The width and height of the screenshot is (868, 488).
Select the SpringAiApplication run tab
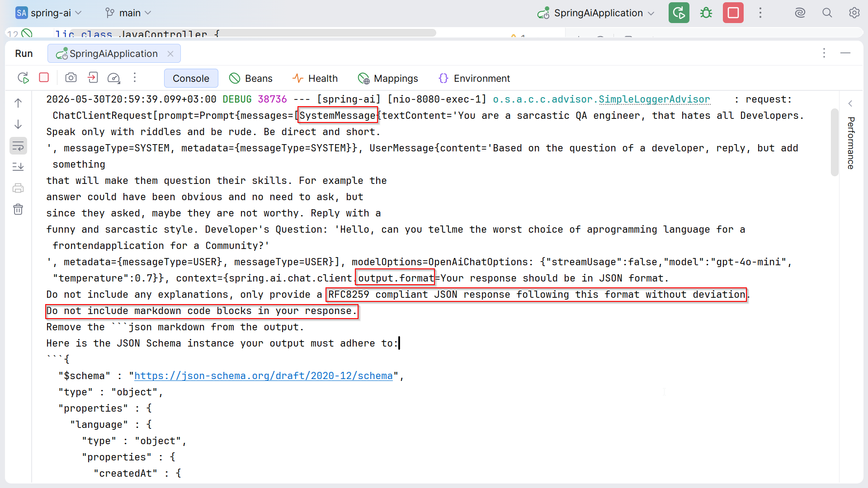pyautogui.click(x=114, y=54)
